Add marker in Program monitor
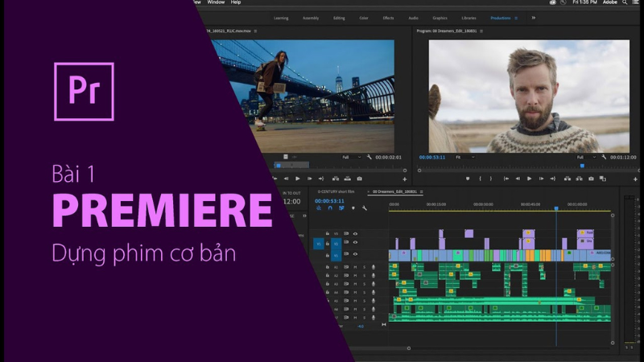This screenshot has height=362, width=644. point(468,179)
